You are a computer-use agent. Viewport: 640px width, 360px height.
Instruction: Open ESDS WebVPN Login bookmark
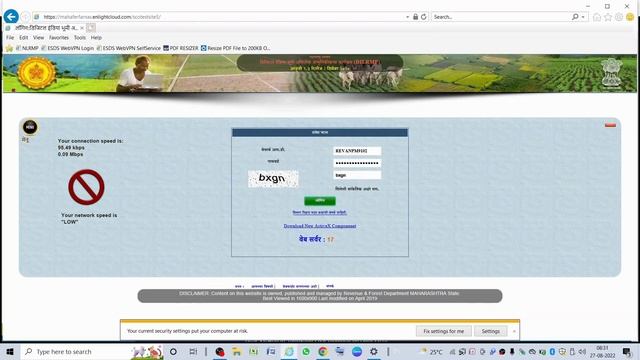67,48
